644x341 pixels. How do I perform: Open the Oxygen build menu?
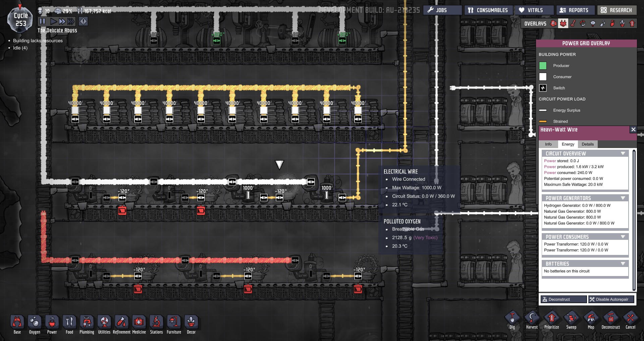[x=35, y=322]
